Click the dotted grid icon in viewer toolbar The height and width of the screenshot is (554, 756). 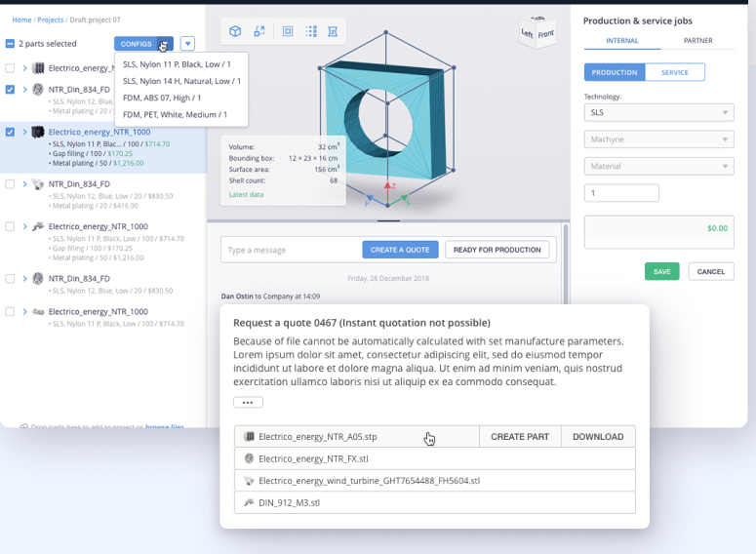311,31
